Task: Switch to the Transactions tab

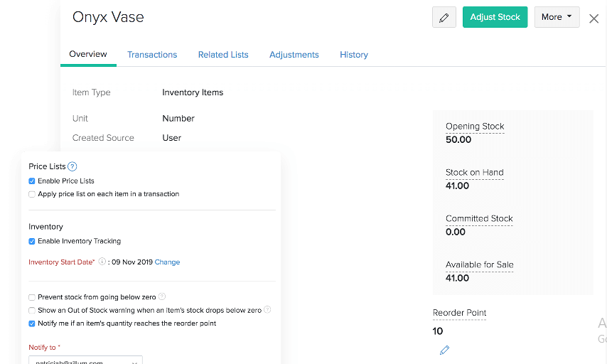Action: point(152,55)
